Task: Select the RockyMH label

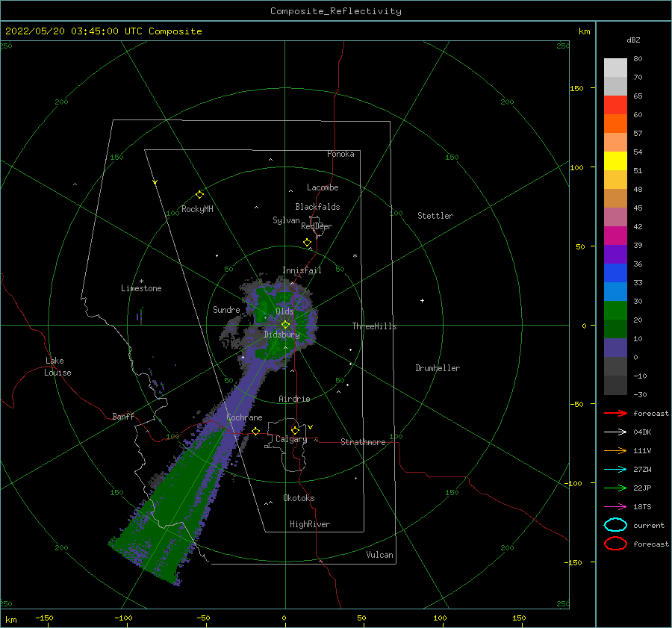Action: point(197,209)
